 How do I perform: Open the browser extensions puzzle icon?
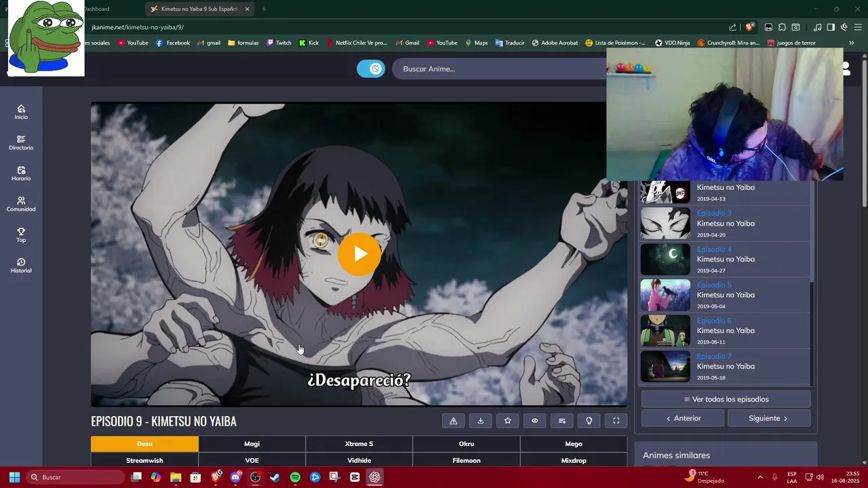pyautogui.click(x=782, y=27)
